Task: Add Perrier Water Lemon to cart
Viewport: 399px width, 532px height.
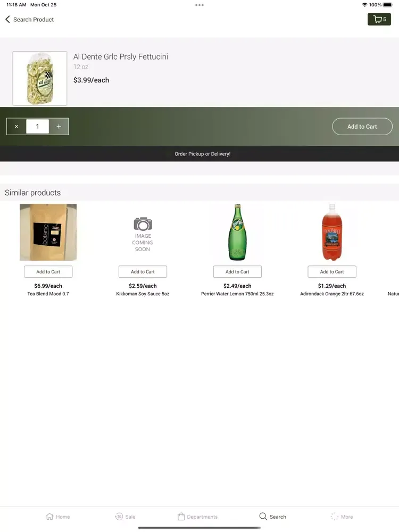Action: [237, 272]
